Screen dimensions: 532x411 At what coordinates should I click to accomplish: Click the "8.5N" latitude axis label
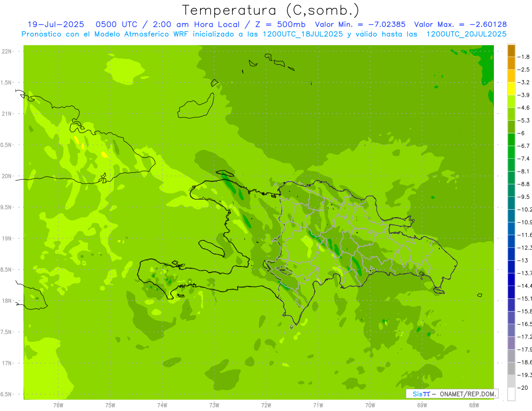[x=6, y=270]
